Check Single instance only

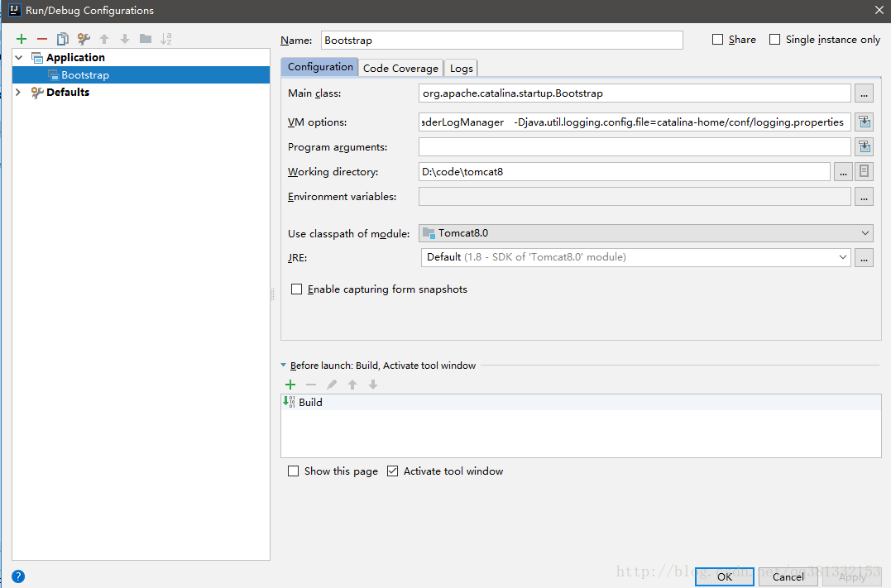(774, 39)
